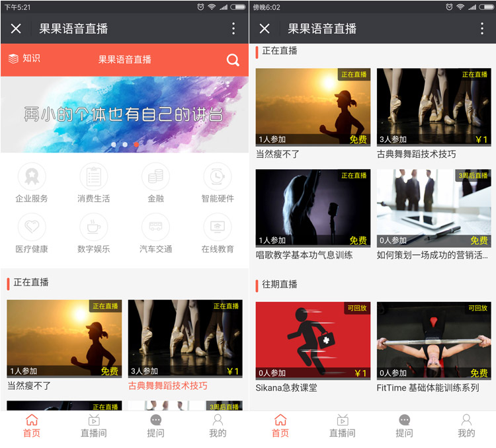The image size is (496, 448).
Task: Open the 在线教育 monitor icon
Action: 218,227
